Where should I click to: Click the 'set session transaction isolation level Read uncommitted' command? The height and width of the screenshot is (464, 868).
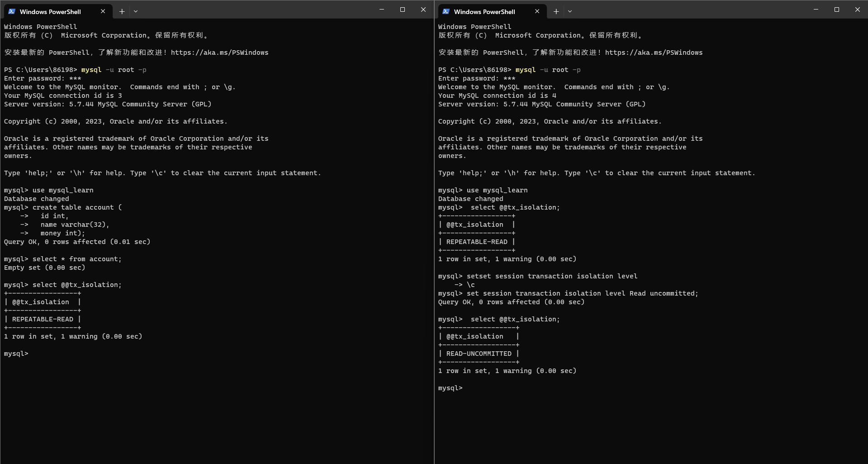point(583,293)
